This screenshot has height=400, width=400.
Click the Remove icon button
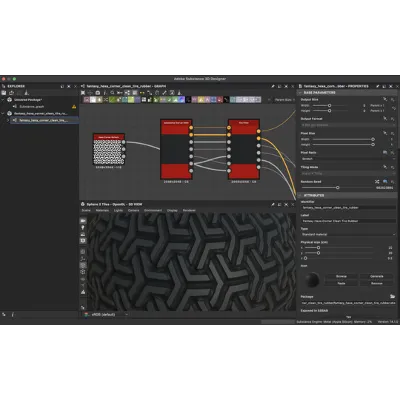[x=377, y=283]
